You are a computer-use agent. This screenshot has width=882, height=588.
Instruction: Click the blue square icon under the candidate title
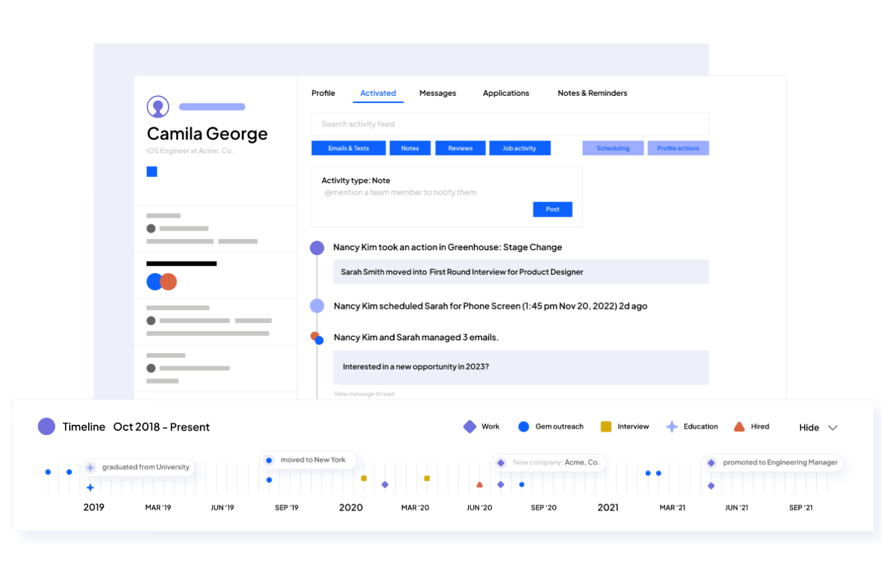(x=152, y=172)
